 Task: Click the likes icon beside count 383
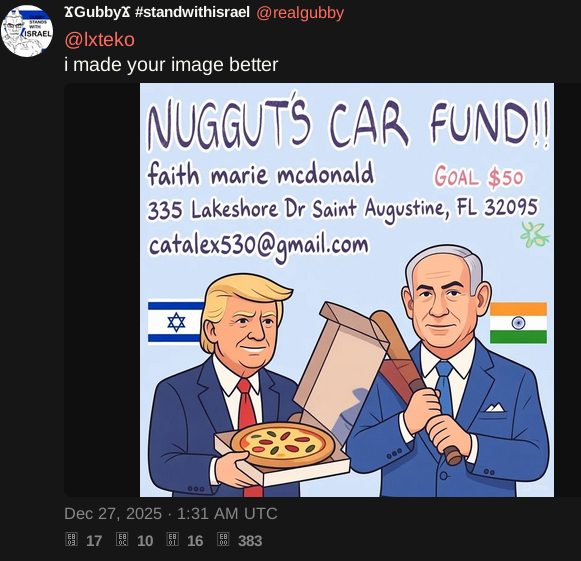(223, 540)
